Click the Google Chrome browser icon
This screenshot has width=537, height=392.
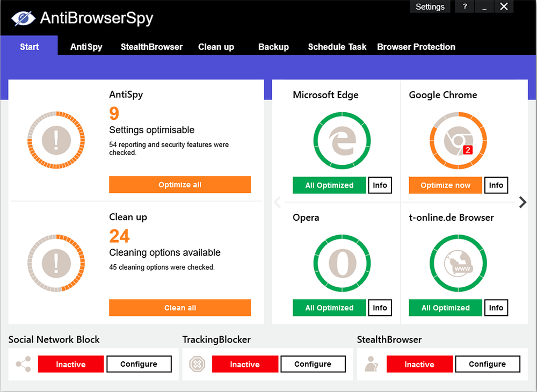click(458, 141)
